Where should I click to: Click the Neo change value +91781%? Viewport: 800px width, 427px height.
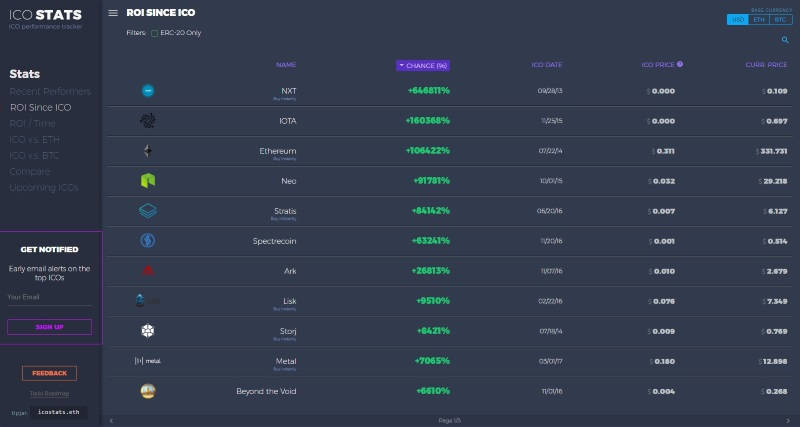click(x=431, y=181)
